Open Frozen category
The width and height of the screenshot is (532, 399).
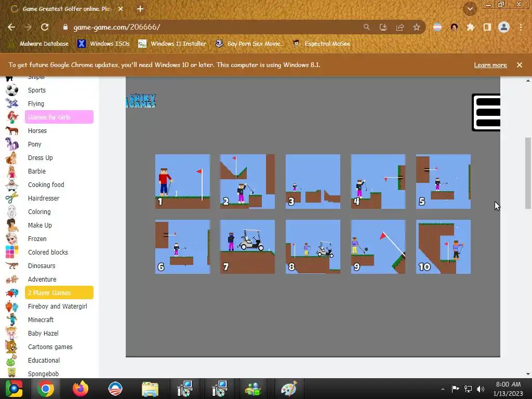point(37,239)
